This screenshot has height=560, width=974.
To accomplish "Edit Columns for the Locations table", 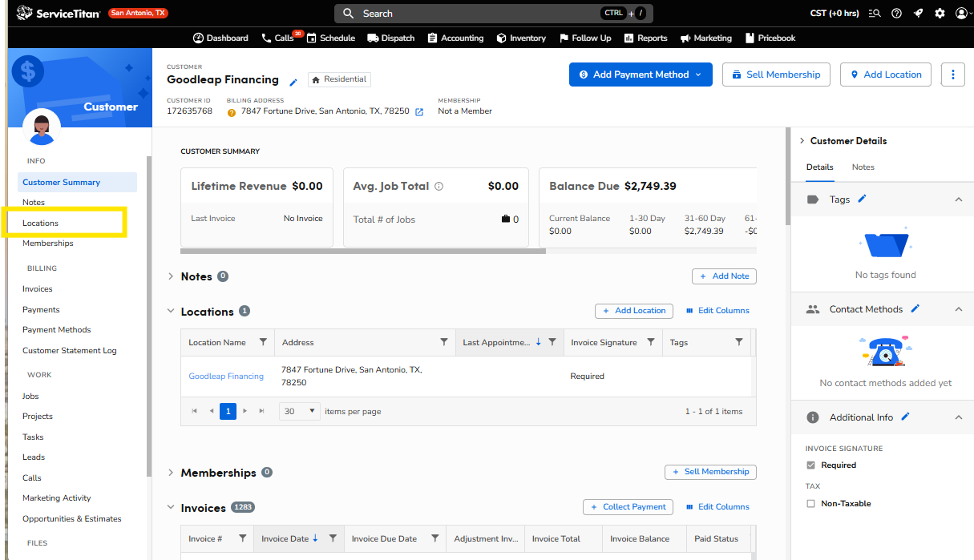I will [717, 311].
